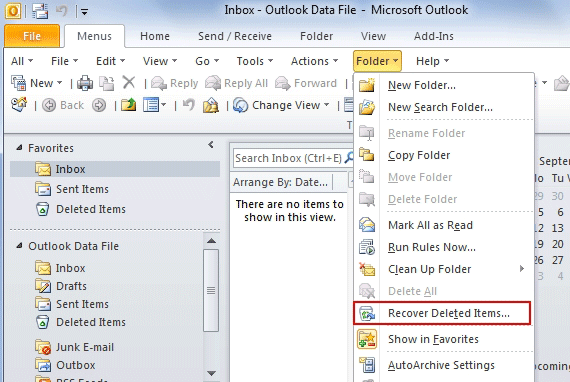Switch to the Home ribbon tab
The width and height of the screenshot is (570, 382).
click(155, 36)
